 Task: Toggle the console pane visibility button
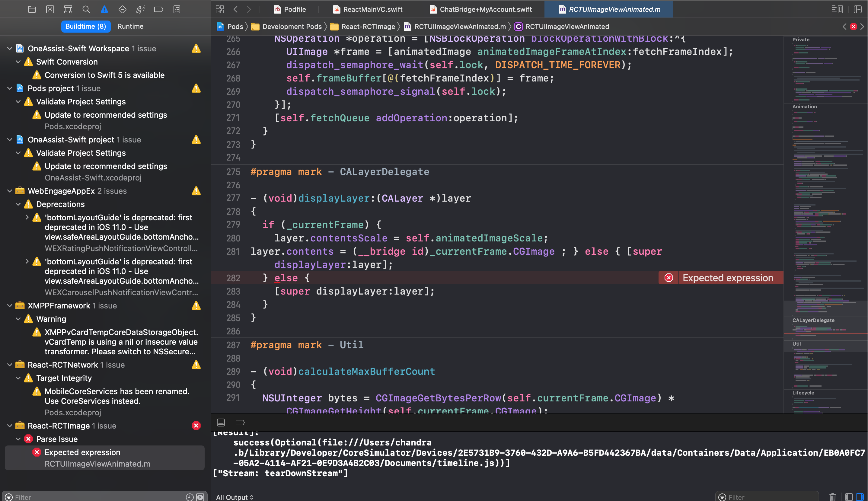860,497
